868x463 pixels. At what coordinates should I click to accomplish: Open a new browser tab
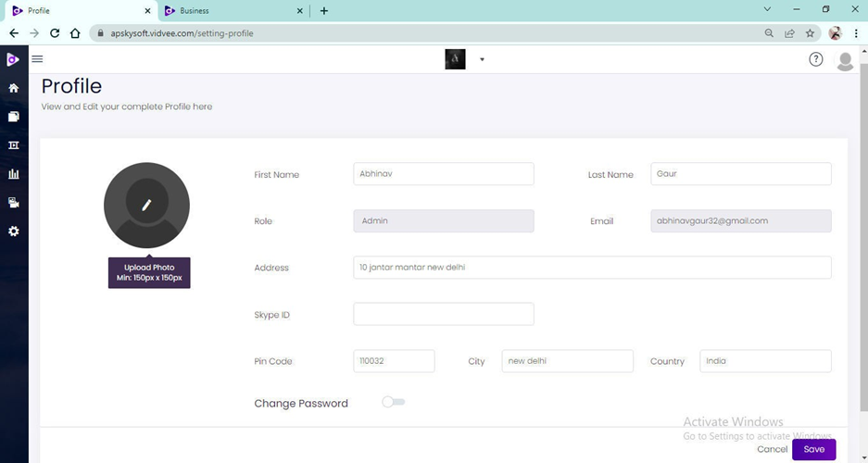324,10
